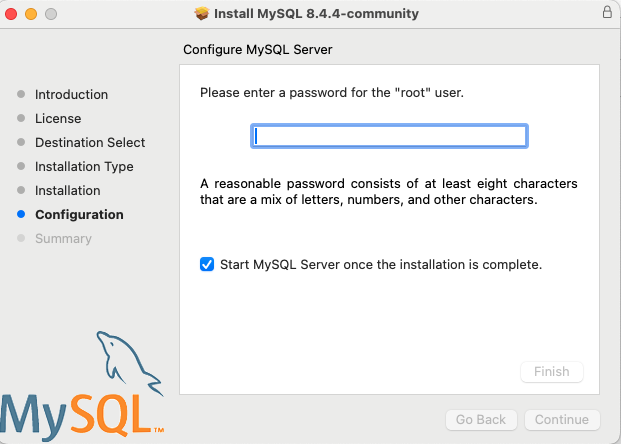This screenshot has height=444, width=621.
Task: Open the Destination Select step
Action: [x=90, y=143]
